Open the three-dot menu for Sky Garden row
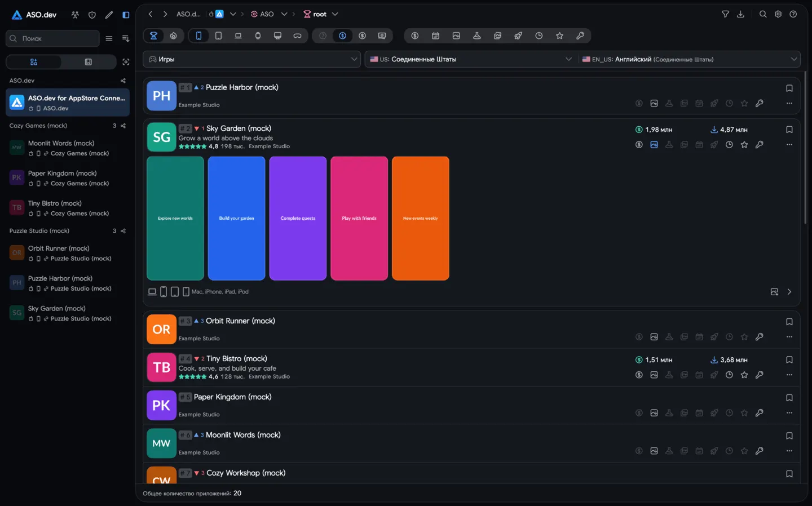This screenshot has width=812, height=506. [789, 145]
